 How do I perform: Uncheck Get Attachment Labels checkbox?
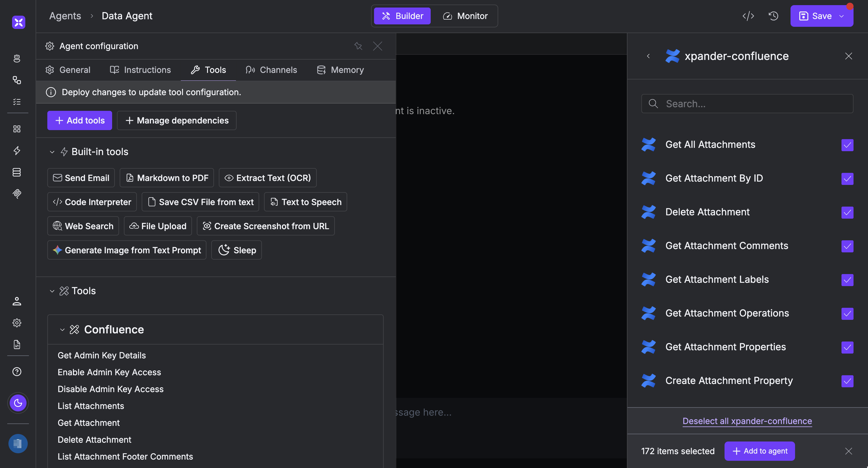(847, 279)
